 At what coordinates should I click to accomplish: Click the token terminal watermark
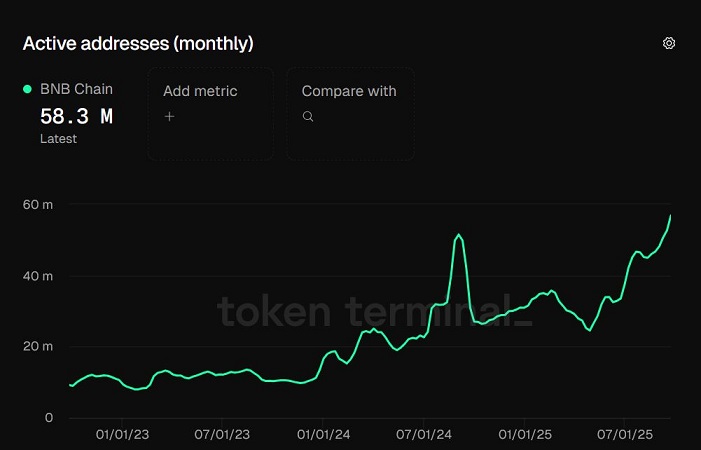375,312
